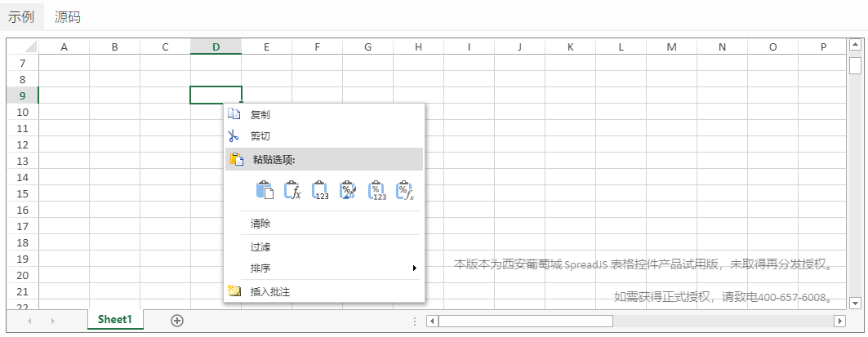The image size is (868, 337).
Task: Click the 剪切 scissors icon
Action: point(234,135)
